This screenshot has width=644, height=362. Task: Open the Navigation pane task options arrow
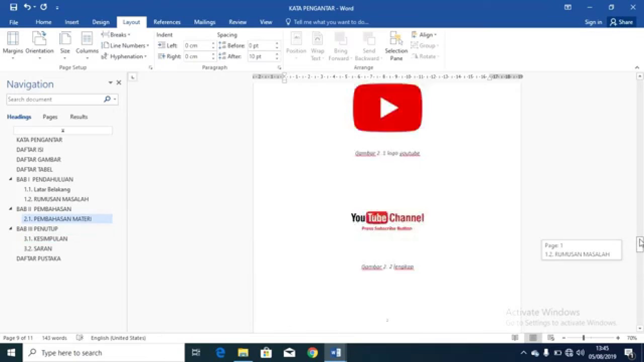[110, 82]
